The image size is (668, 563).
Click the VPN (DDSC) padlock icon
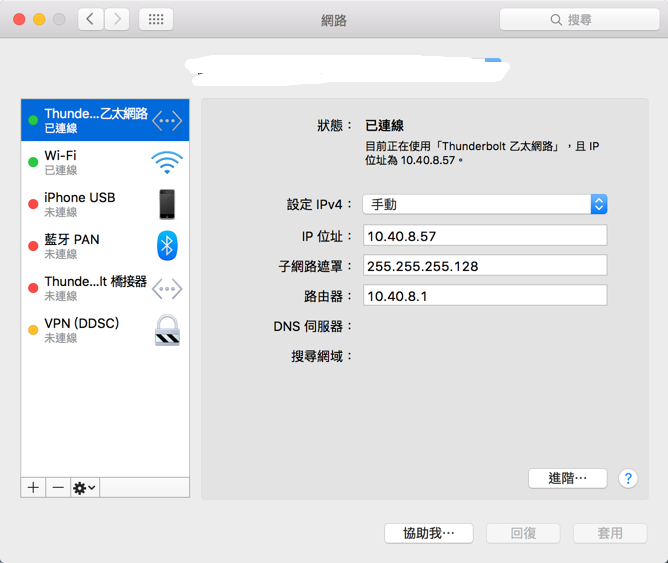167,330
